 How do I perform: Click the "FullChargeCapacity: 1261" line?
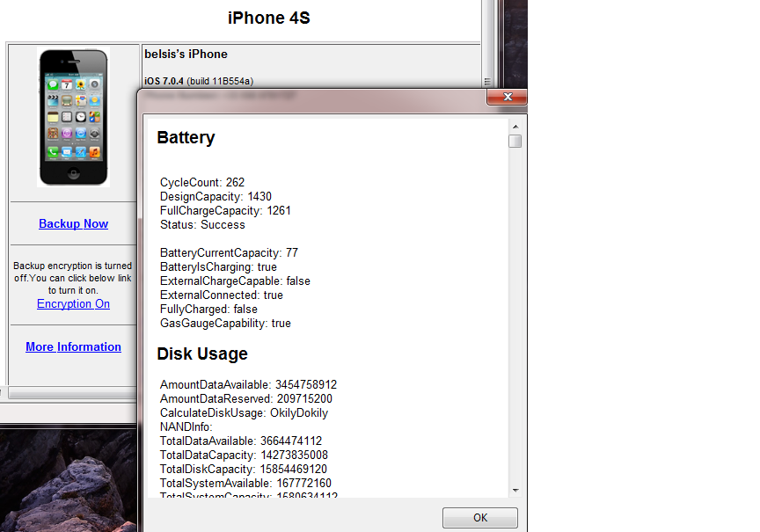(225, 210)
